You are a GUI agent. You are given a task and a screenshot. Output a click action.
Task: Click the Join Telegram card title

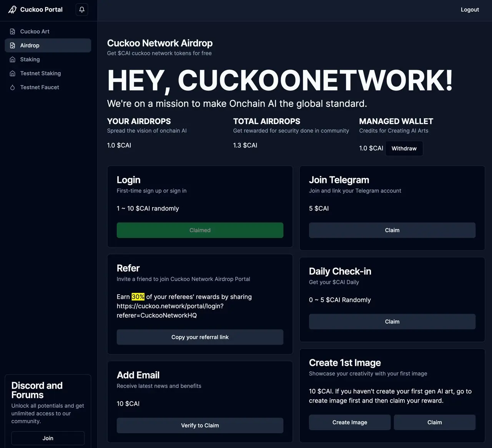pyautogui.click(x=339, y=180)
